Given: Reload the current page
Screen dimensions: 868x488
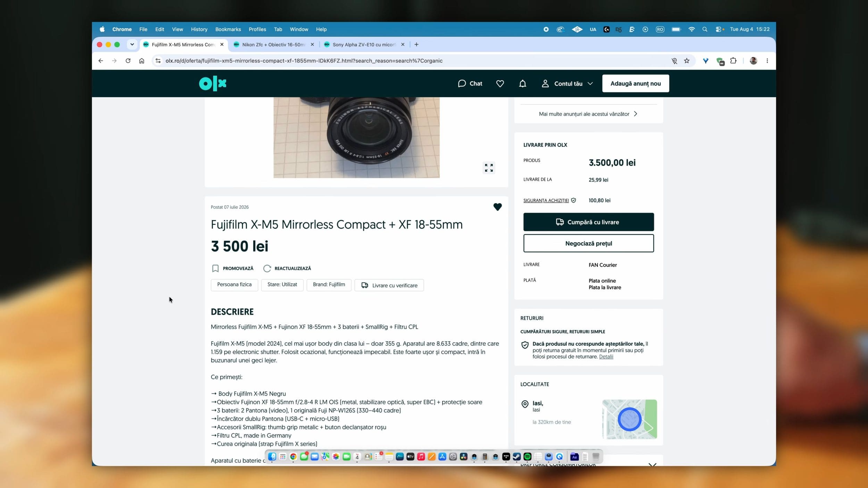Looking at the screenshot, I should 128,61.
